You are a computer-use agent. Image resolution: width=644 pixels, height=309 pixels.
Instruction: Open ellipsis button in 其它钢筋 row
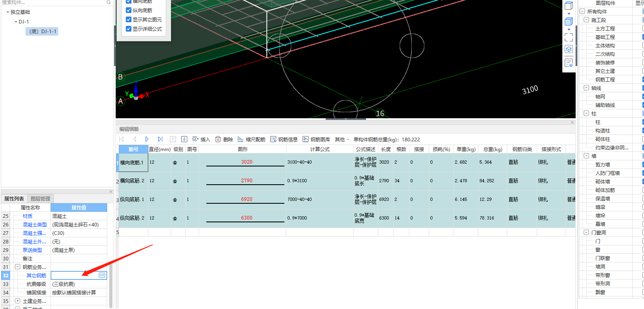(102, 275)
